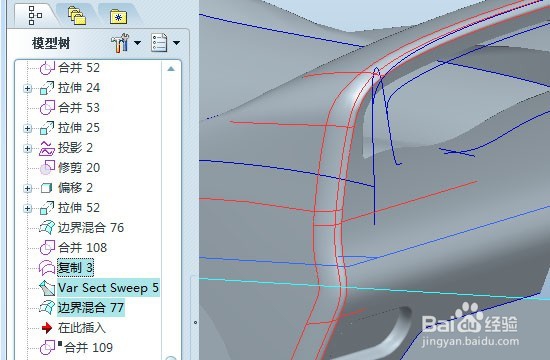Select the Var Sect Sweep 5 feature
Viewport: 550px width, 360px height.
[x=108, y=288]
